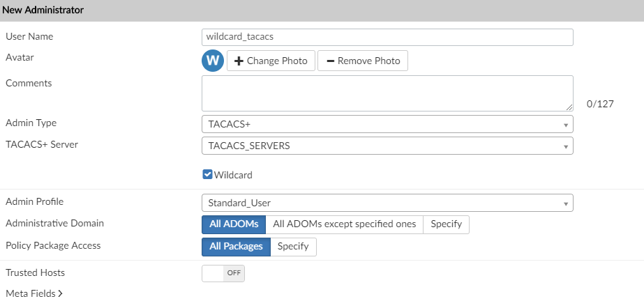Toggle the Trusted Hosts switch on

pos(223,273)
